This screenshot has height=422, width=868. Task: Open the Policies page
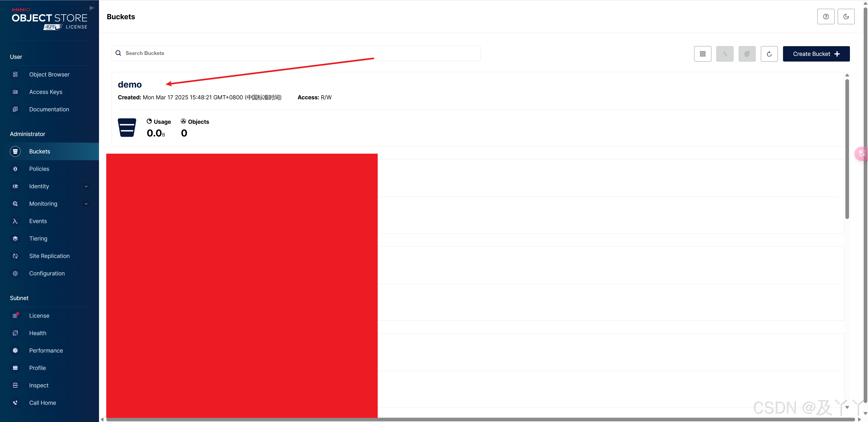point(50,169)
